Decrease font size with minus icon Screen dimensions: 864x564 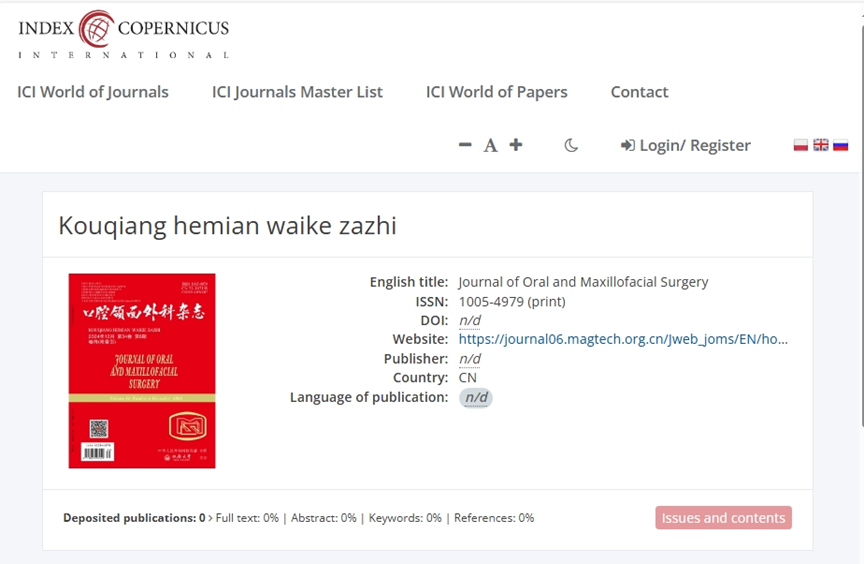(x=465, y=145)
